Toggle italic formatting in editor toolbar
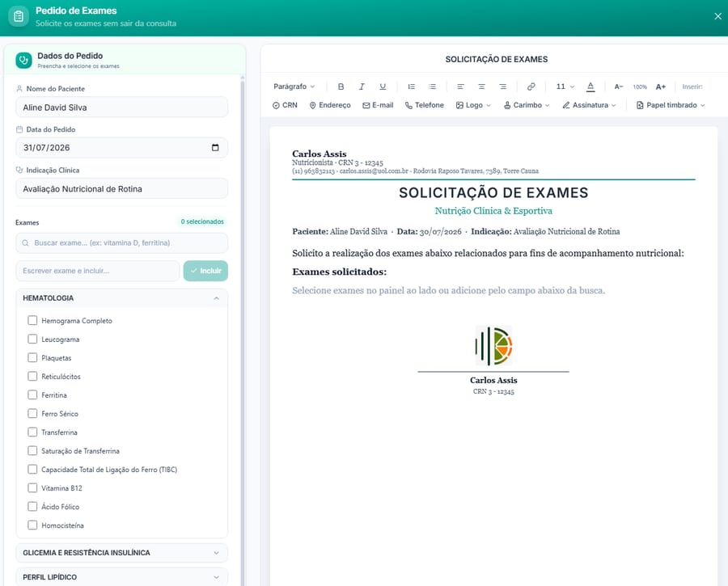 362,86
